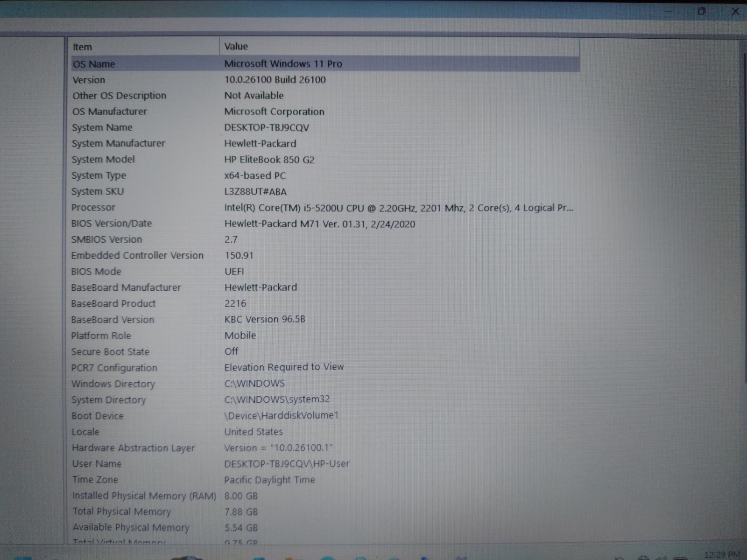Select the Hardware Abstraction Layer item
The image size is (747, 560).
click(133, 448)
